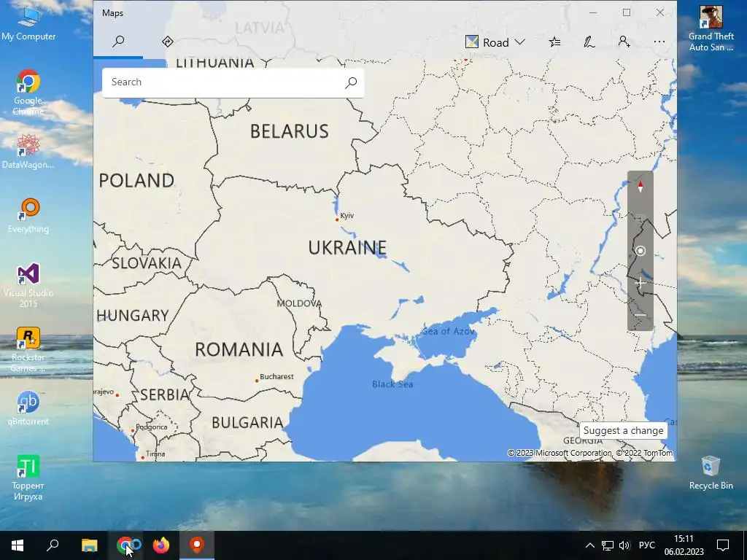Open the taskbar clock and date
Image resolution: width=747 pixels, height=560 pixels.
click(684, 545)
